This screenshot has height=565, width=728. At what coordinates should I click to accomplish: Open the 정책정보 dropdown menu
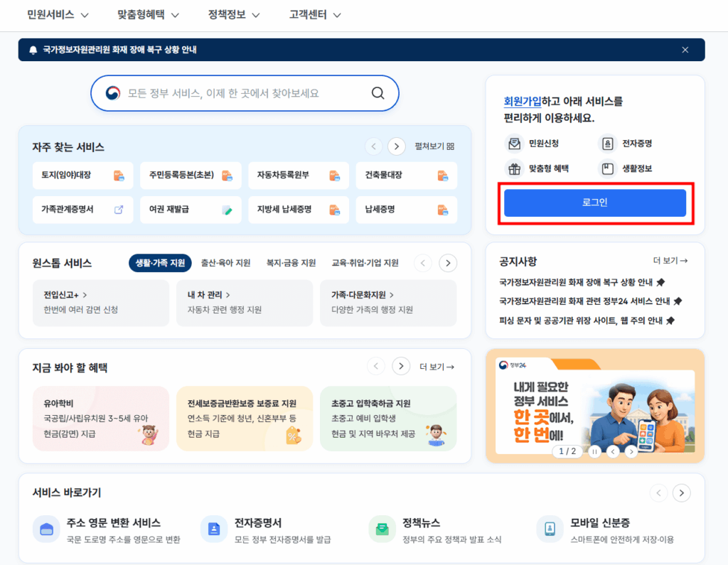click(x=233, y=15)
